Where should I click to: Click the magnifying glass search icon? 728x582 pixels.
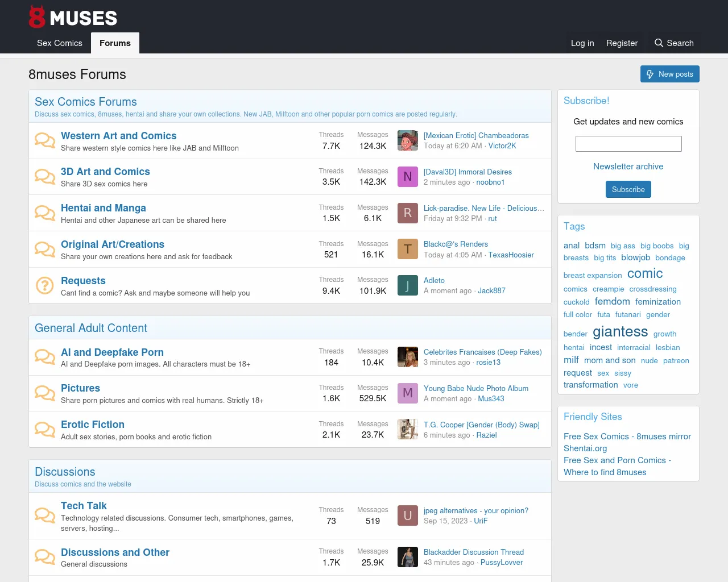pyautogui.click(x=659, y=43)
